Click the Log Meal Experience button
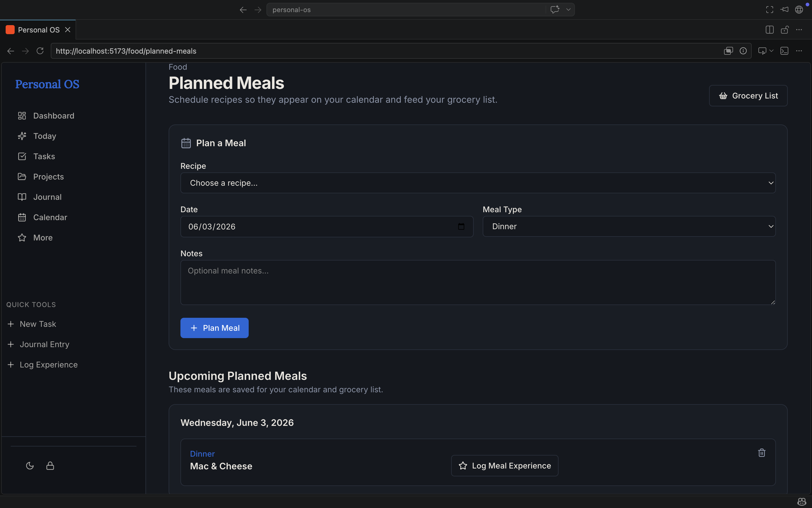The image size is (812, 508). (505, 466)
